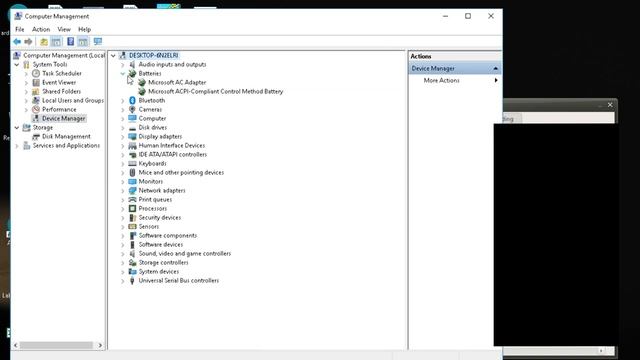This screenshot has width=640, height=360.
Task: Click the Task Scheduler clock icon
Action: [36, 73]
